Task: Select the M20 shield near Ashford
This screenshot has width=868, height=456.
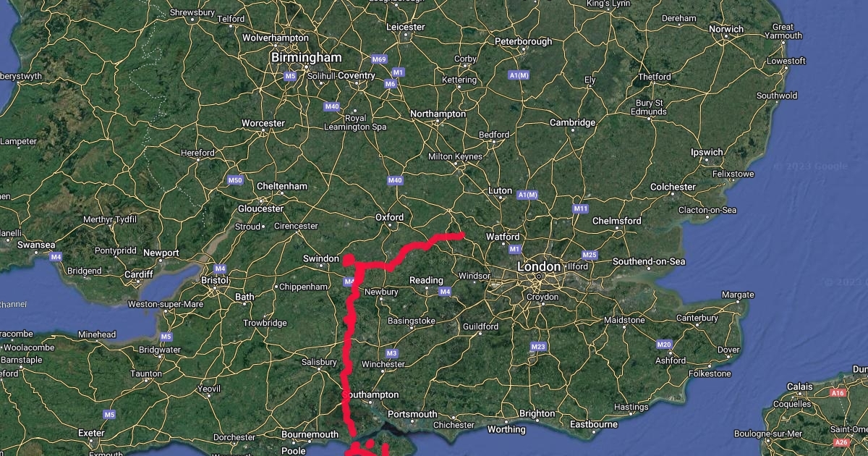Action: 664,345
